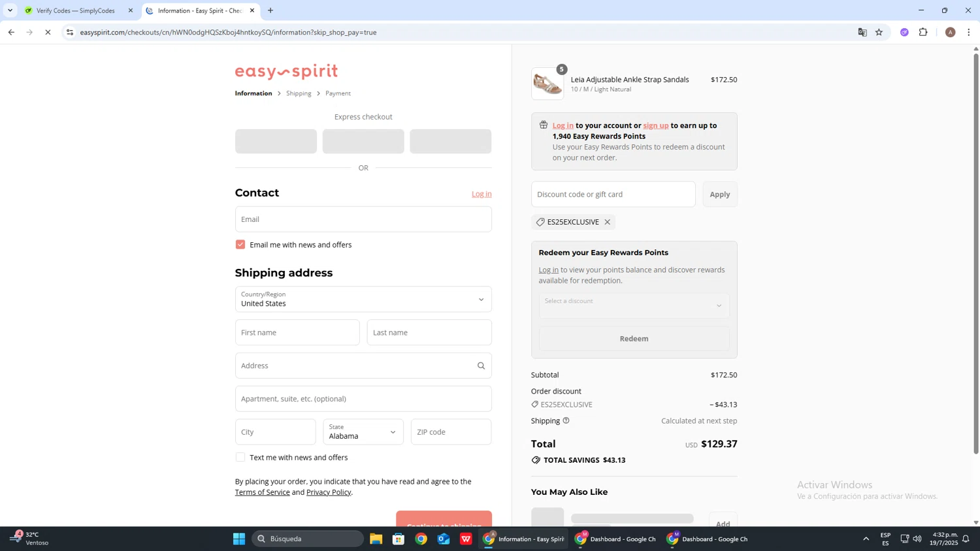The image size is (980, 551).
Task: Click the Discount code or gift card field
Action: (x=613, y=194)
